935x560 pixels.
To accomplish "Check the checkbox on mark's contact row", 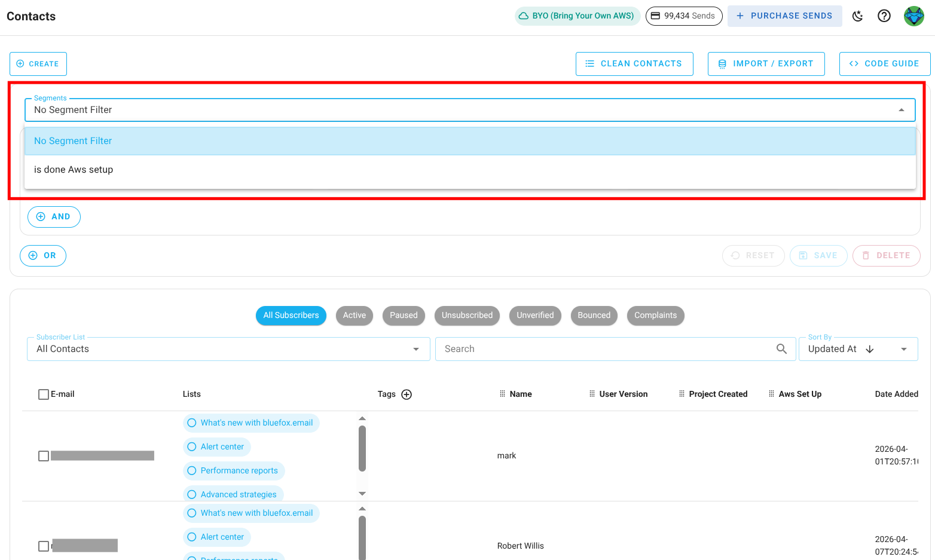I will coord(43,455).
